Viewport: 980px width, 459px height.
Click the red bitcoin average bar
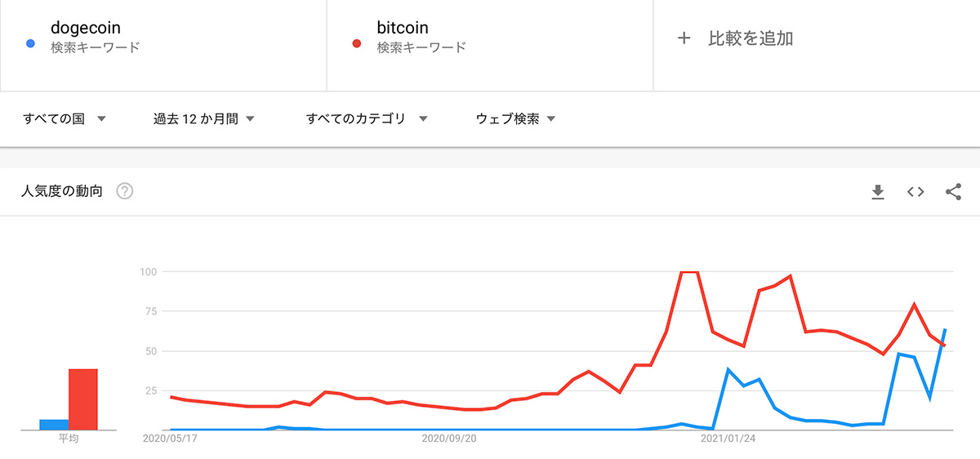[x=83, y=399]
